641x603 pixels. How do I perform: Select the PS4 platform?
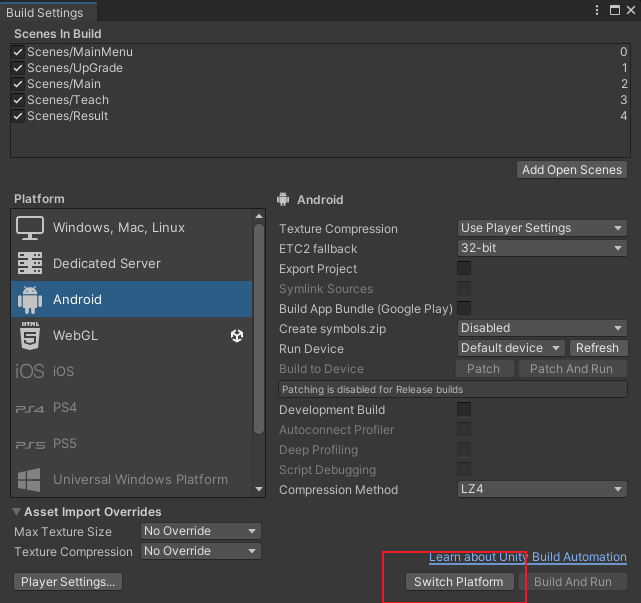click(x=132, y=408)
